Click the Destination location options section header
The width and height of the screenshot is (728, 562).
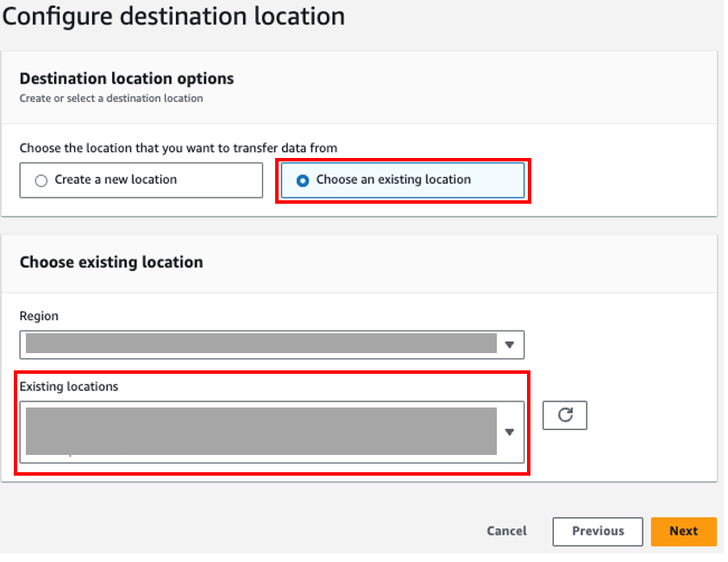(127, 79)
